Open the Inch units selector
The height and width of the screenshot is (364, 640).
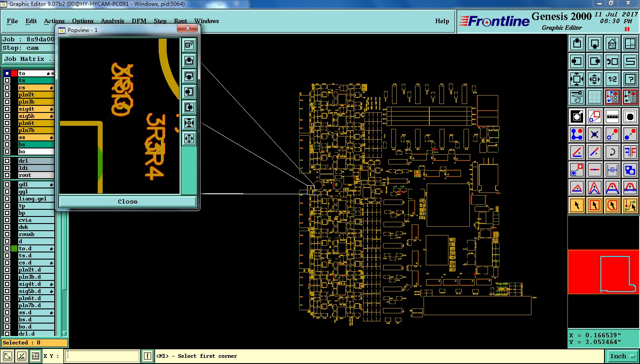[x=621, y=356]
